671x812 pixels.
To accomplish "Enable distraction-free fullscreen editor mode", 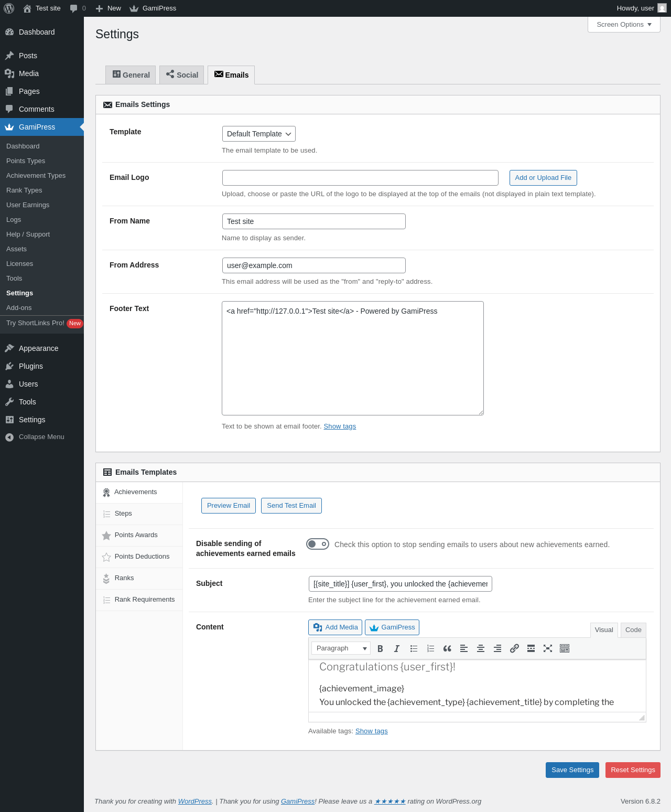I will click(548, 648).
